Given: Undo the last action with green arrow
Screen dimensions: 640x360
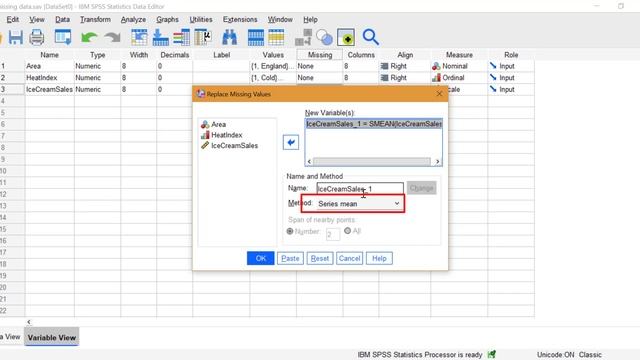Looking at the screenshot, I should (x=89, y=38).
